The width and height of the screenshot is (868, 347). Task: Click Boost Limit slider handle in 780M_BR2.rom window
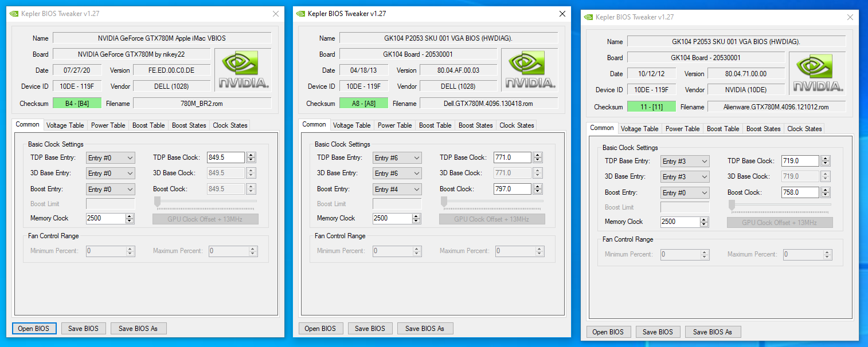tap(157, 202)
